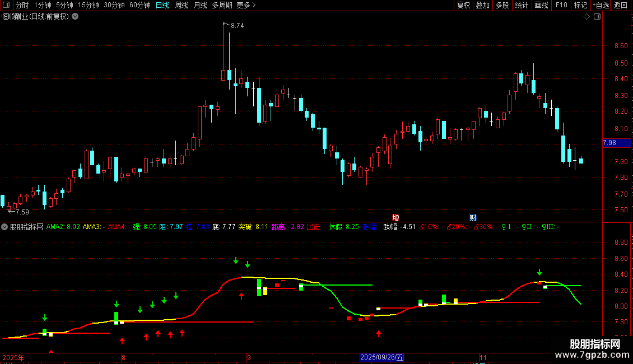Click the 股朋指标网 indicator name
Screen dimensions: 633x364
(x=27, y=227)
